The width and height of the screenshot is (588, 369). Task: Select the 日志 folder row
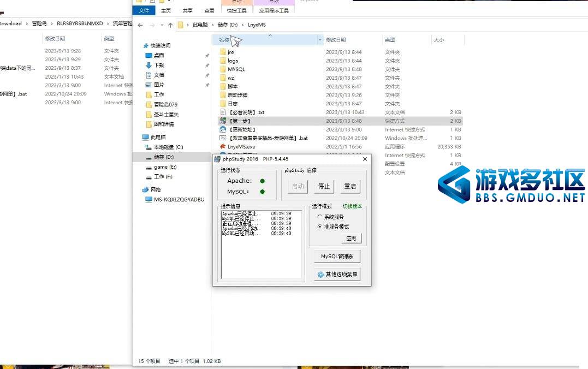[x=341, y=104]
